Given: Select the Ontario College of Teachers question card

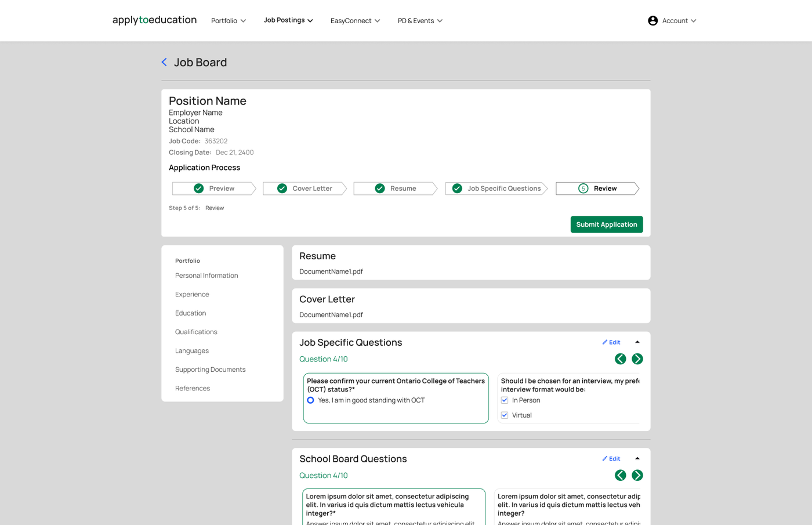Looking at the screenshot, I should click(396, 398).
